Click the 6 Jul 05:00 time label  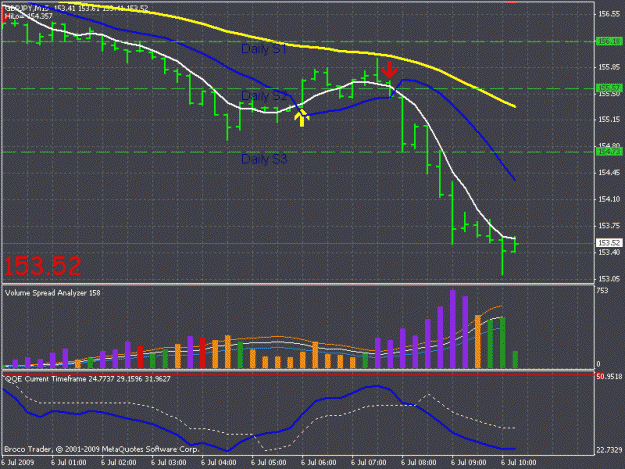coord(268,463)
